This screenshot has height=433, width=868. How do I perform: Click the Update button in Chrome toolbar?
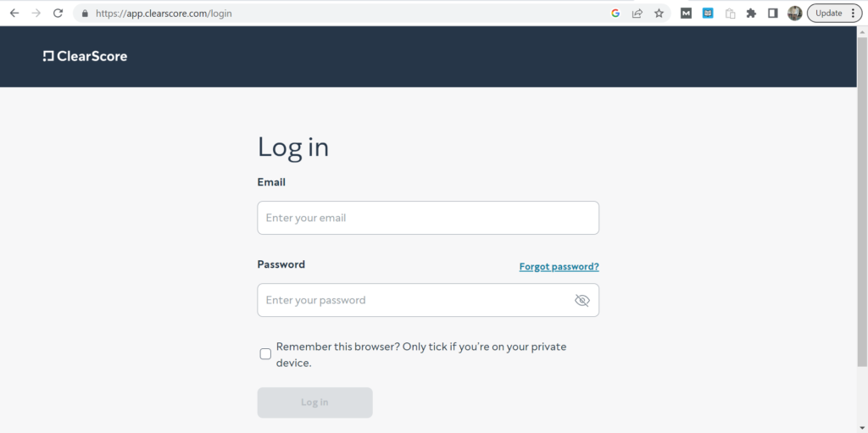tap(828, 14)
